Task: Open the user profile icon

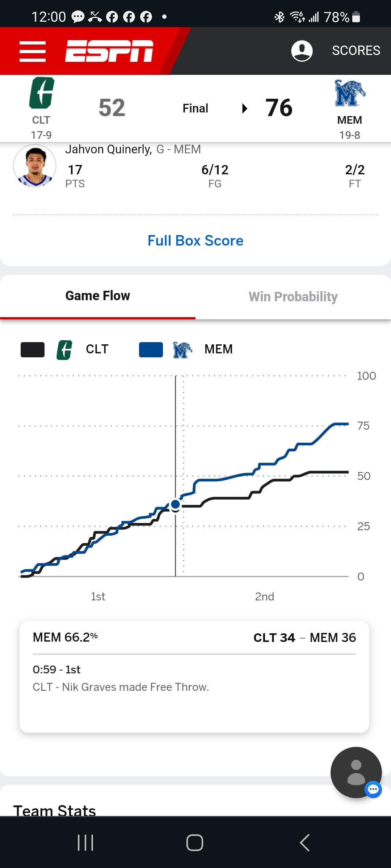Action: pyautogui.click(x=302, y=51)
